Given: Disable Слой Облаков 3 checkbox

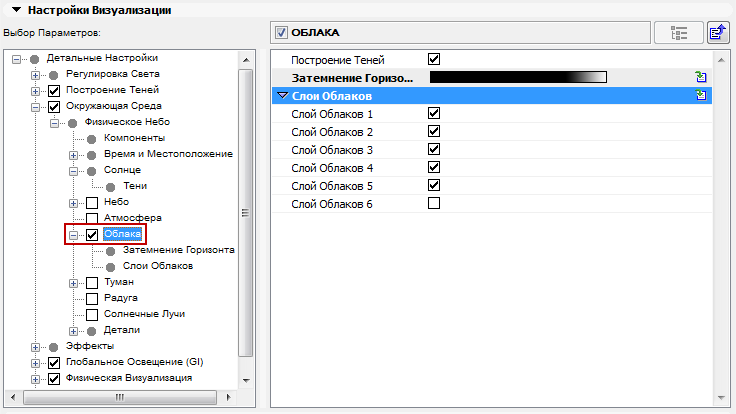Looking at the screenshot, I should click(x=434, y=149).
